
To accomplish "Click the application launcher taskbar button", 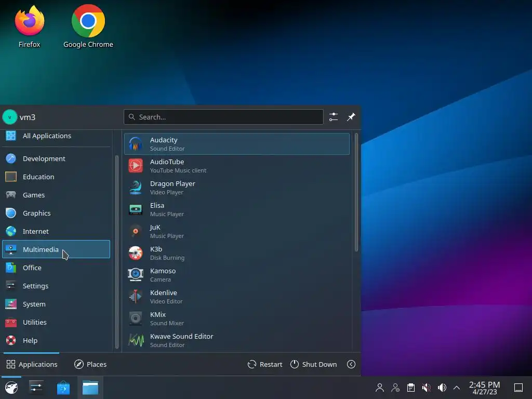I will pyautogui.click(x=11, y=388).
